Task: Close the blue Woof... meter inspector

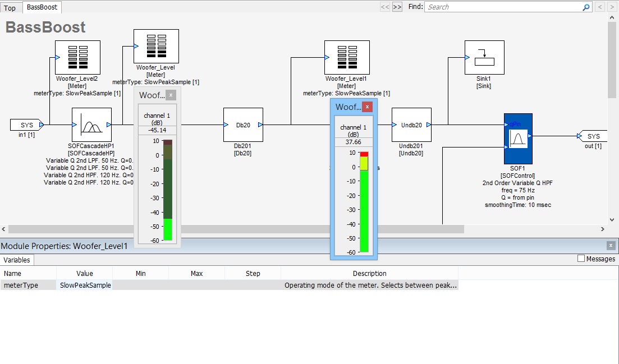Action: point(367,107)
